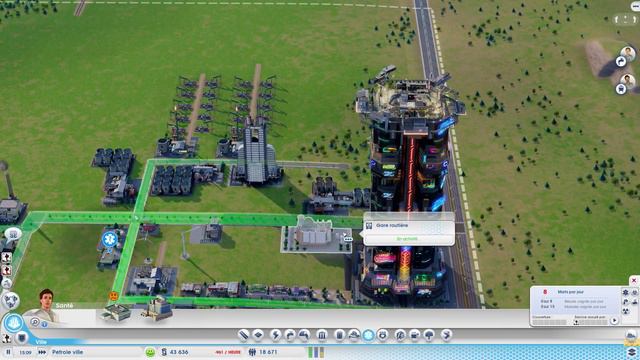640x360 pixels.
Task: Select the clinic building thumbnail
Action: click(116, 312)
